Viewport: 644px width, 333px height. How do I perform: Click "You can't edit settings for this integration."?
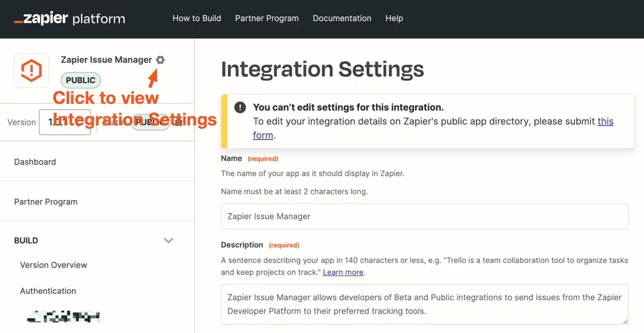349,107
